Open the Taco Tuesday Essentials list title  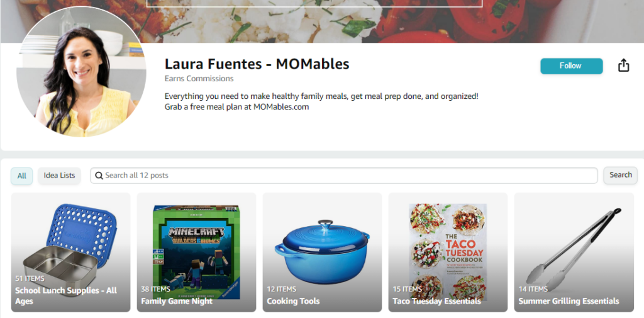coord(436,301)
